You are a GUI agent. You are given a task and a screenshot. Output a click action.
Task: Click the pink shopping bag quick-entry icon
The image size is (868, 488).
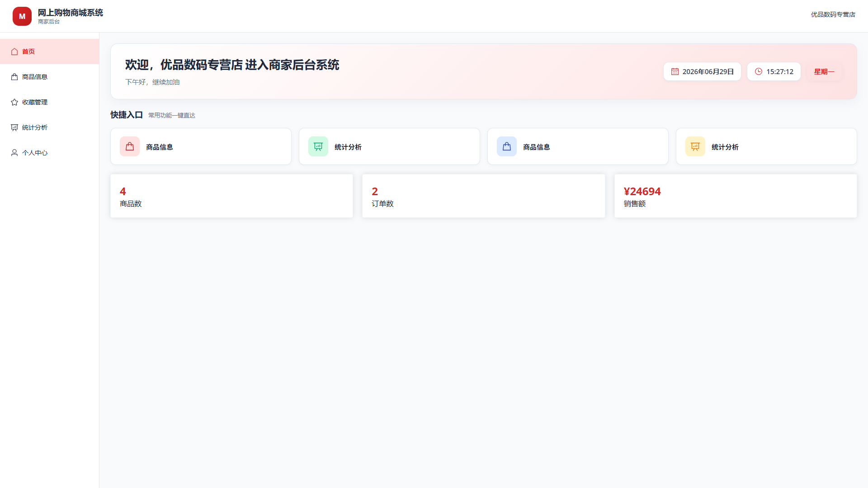pos(130,146)
